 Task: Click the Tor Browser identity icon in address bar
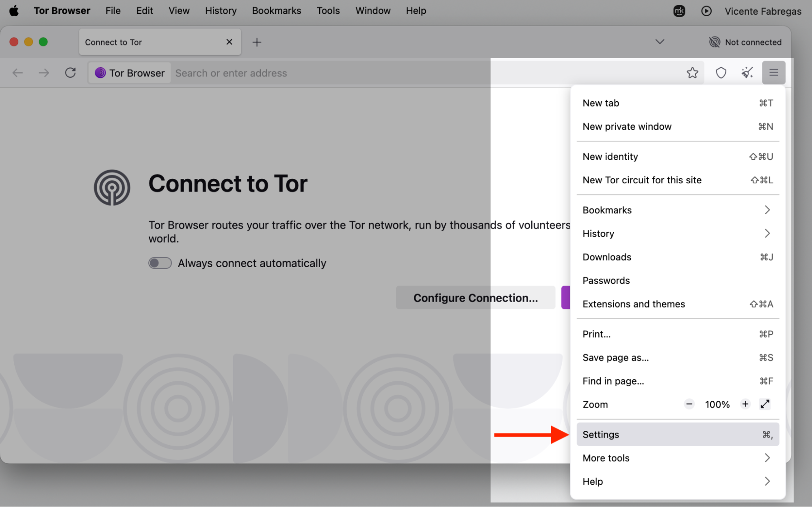tap(100, 73)
